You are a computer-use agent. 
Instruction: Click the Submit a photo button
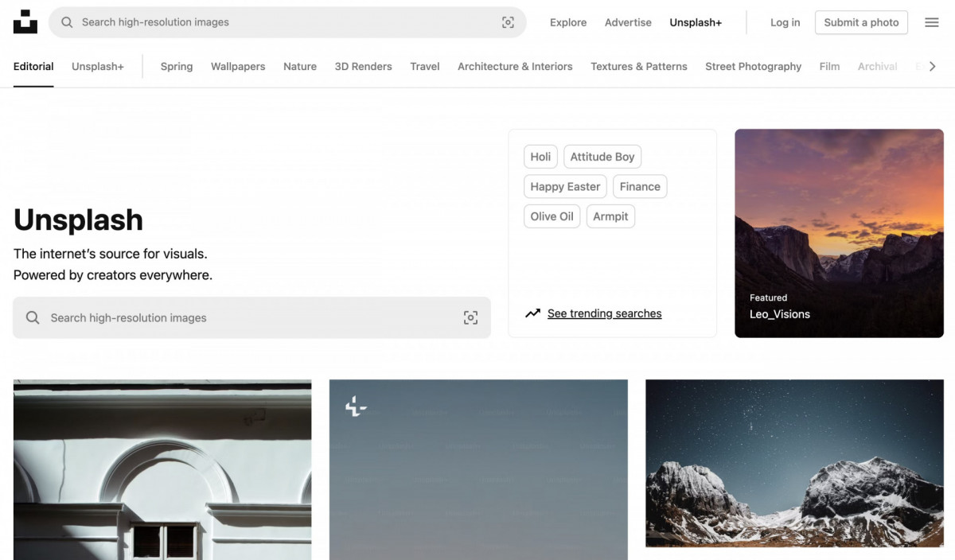(x=861, y=22)
